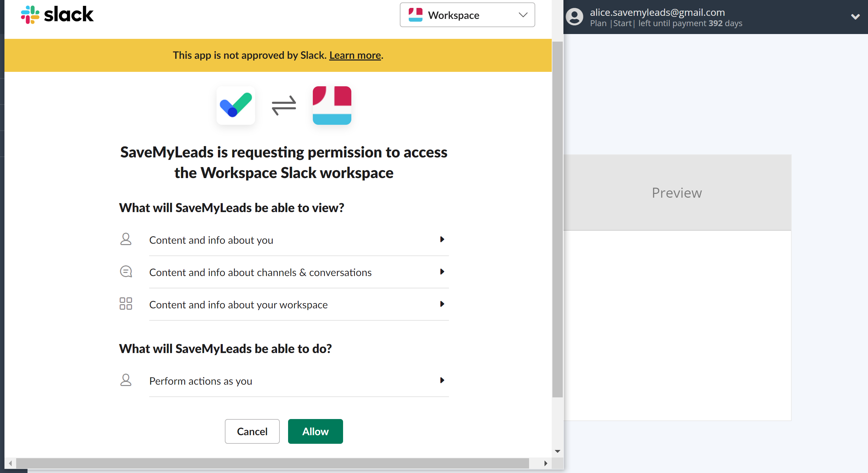Click the grid workspace icon
This screenshot has height=473, width=868.
click(x=126, y=304)
